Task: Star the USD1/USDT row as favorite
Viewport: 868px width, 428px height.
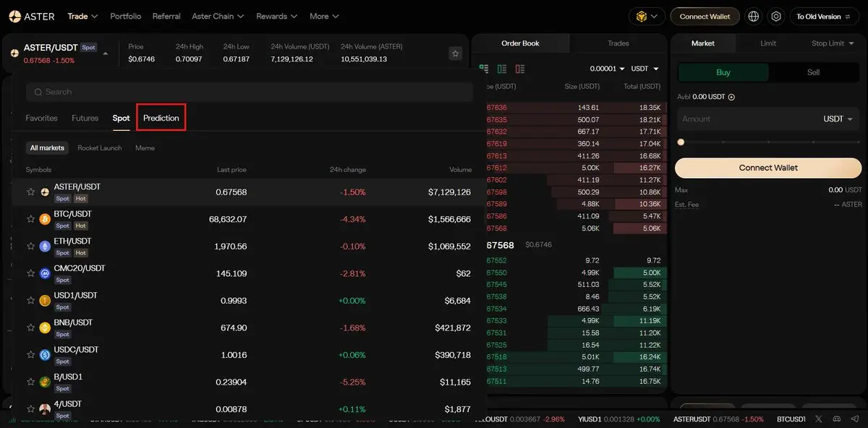Action: [31, 301]
